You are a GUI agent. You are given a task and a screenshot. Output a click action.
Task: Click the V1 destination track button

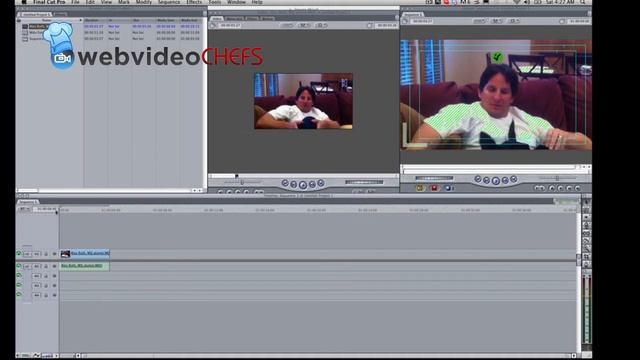tap(36, 254)
